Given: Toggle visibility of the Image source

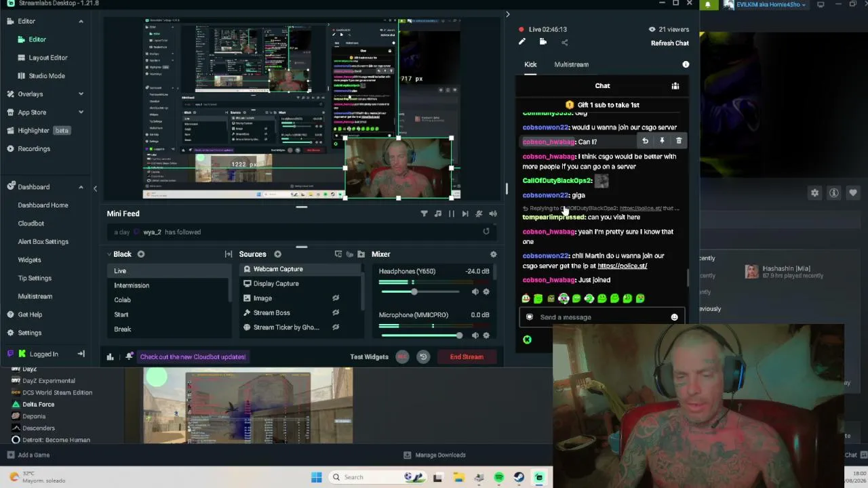Looking at the screenshot, I should (335, 298).
